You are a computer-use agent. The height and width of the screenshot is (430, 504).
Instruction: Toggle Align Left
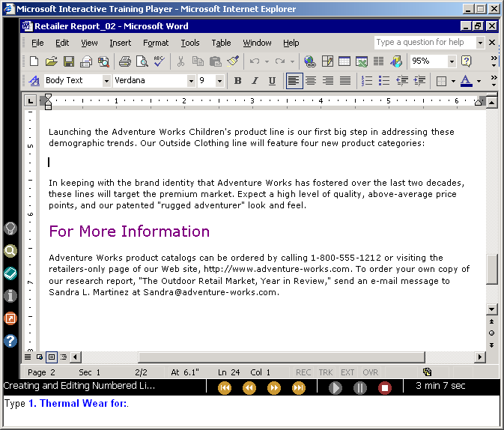pos(294,80)
